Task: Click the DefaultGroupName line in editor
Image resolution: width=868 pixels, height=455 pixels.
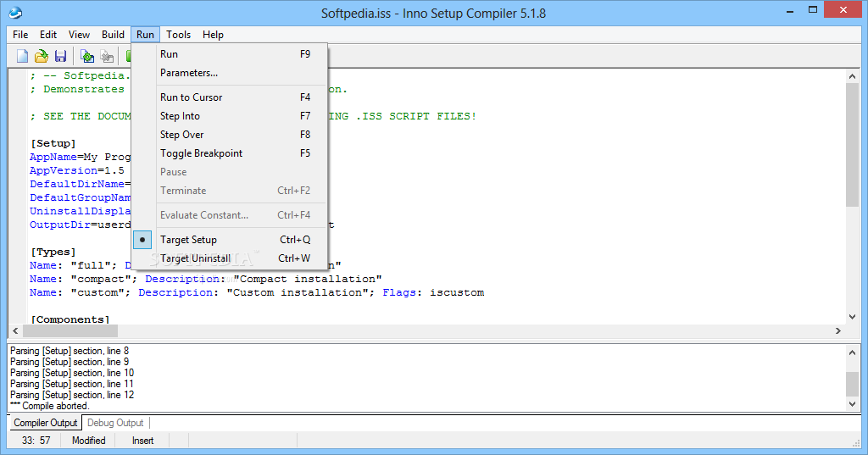Action: [81, 197]
